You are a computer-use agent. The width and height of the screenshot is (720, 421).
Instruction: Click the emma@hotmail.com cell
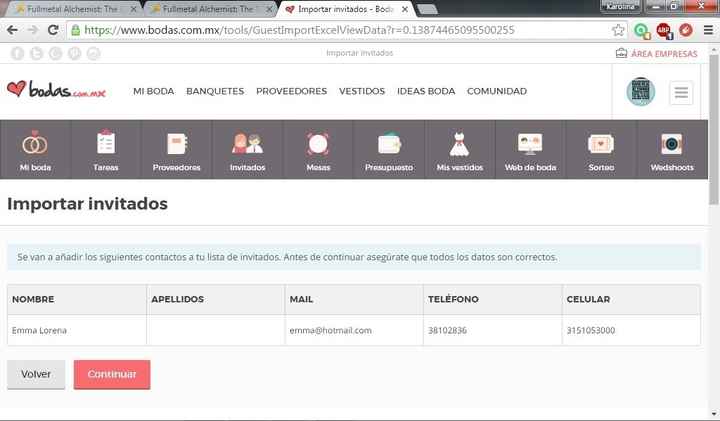point(354,330)
